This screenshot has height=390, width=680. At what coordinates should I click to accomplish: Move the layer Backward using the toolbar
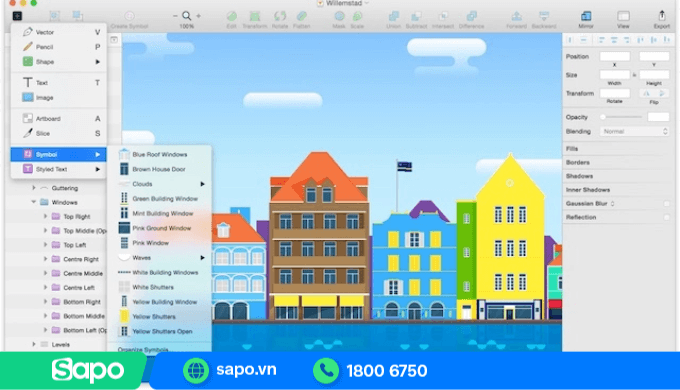(544, 16)
